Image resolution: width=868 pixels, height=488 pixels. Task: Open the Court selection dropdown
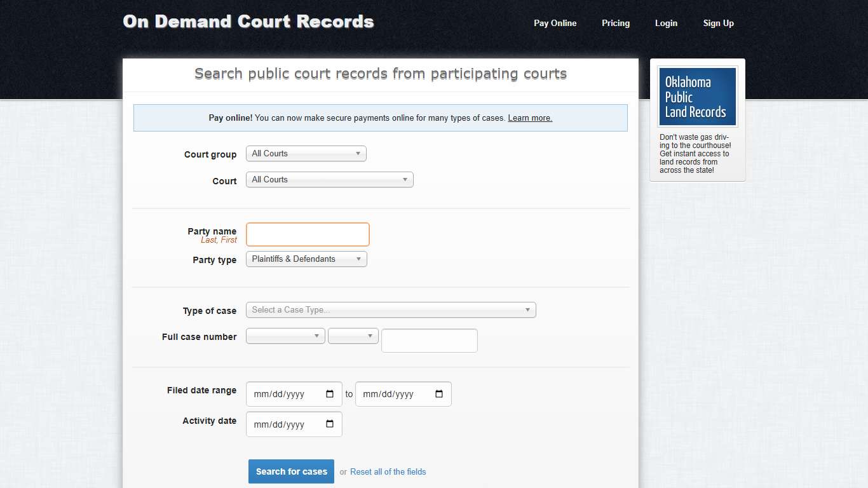329,179
